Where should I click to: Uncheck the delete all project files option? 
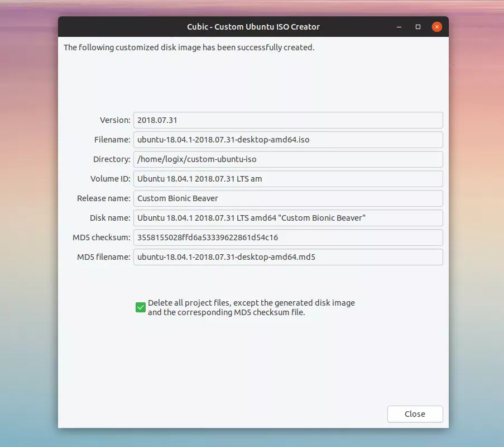140,307
